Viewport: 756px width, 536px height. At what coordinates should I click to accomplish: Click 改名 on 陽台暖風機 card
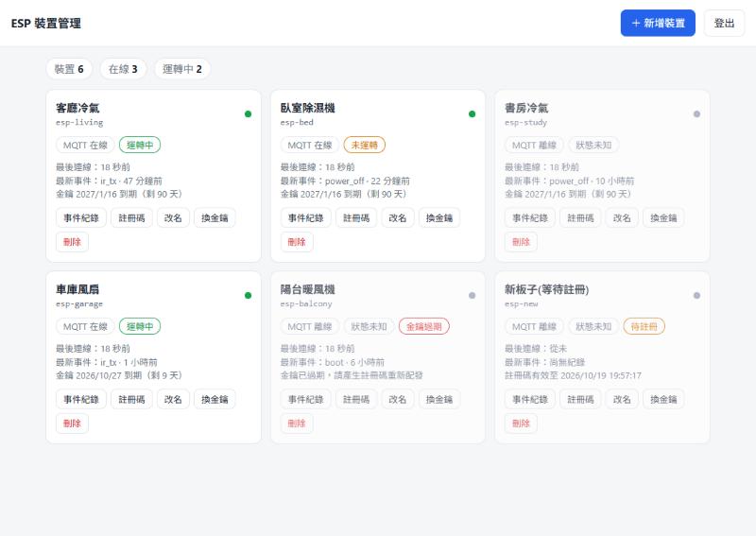coord(398,400)
